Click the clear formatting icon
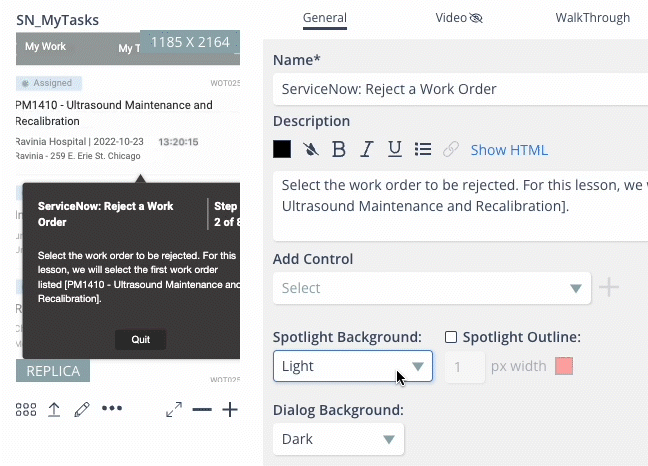 click(310, 149)
